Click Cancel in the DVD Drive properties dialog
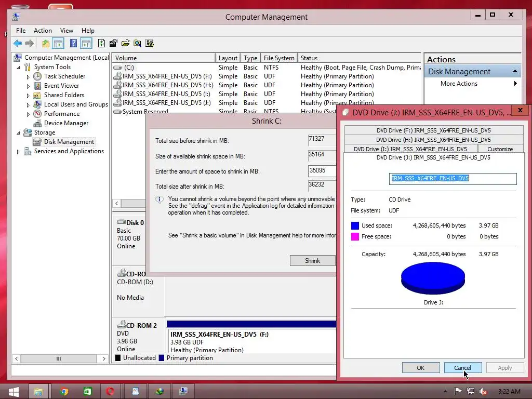Screen dimensions: 532x399 pyautogui.click(x=462, y=368)
